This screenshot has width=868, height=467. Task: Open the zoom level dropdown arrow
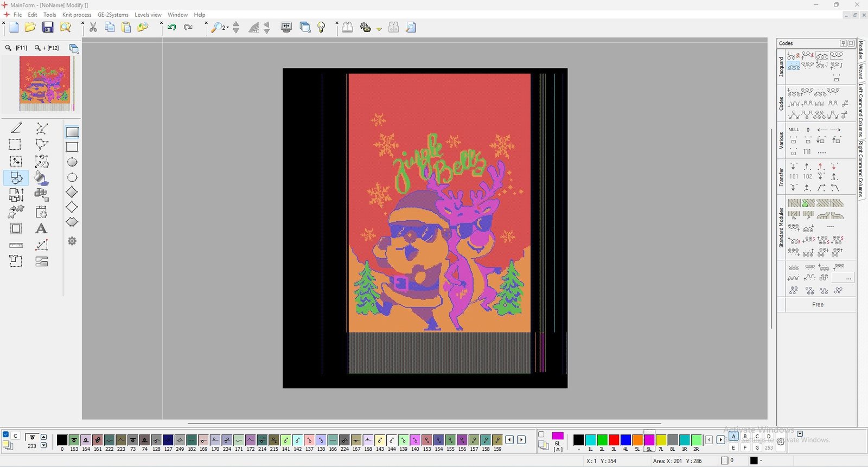pyautogui.click(x=228, y=28)
